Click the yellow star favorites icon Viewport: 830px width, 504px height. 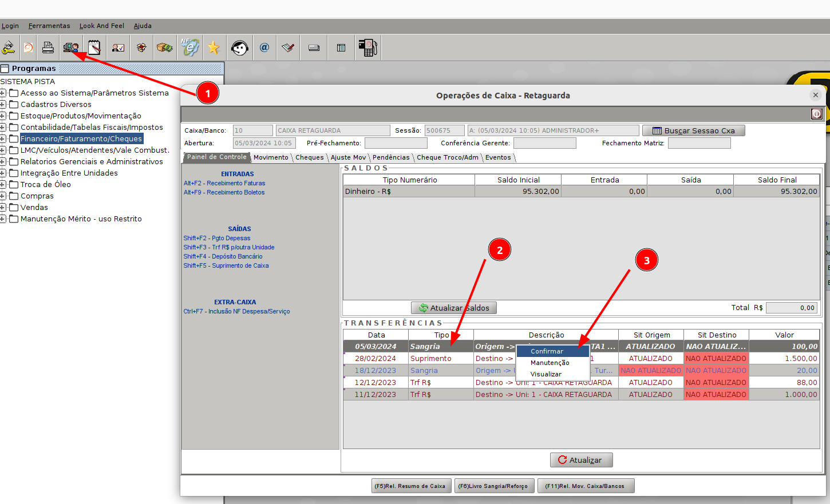(x=214, y=48)
